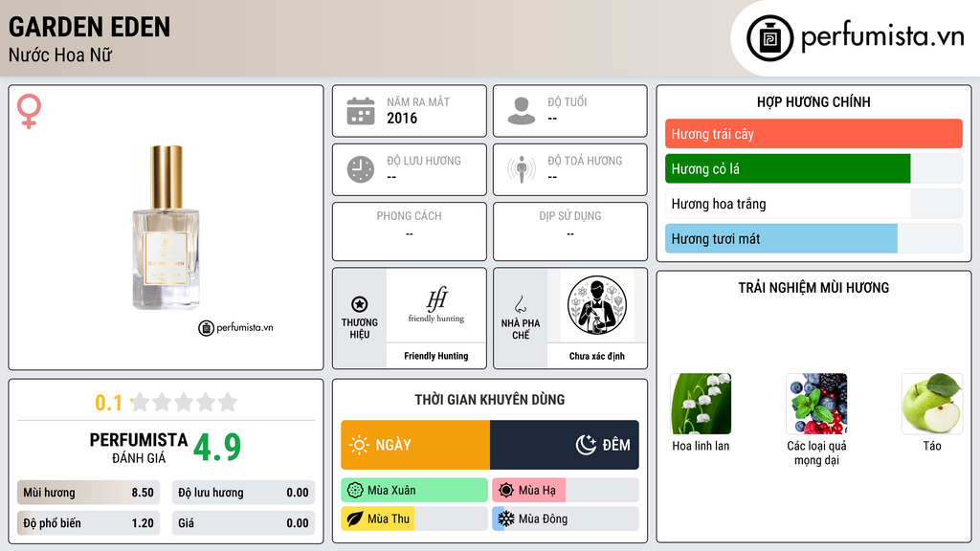This screenshot has width=980, height=551.
Task: Click the nose icon above Nhà pha chế
Action: pyautogui.click(x=520, y=304)
